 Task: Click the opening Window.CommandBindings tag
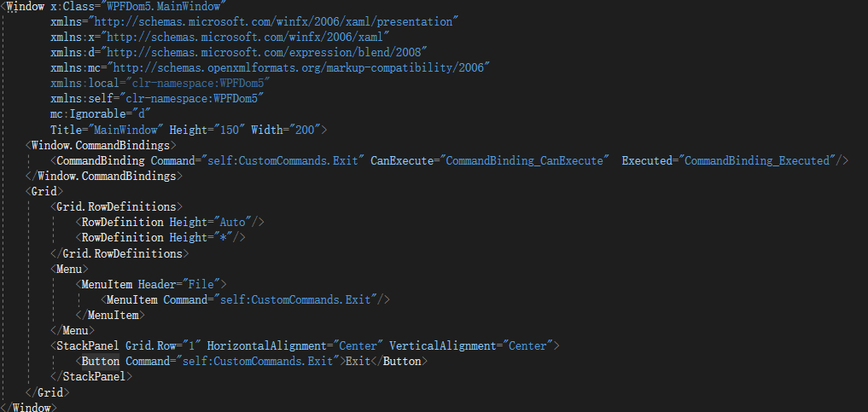click(x=101, y=145)
